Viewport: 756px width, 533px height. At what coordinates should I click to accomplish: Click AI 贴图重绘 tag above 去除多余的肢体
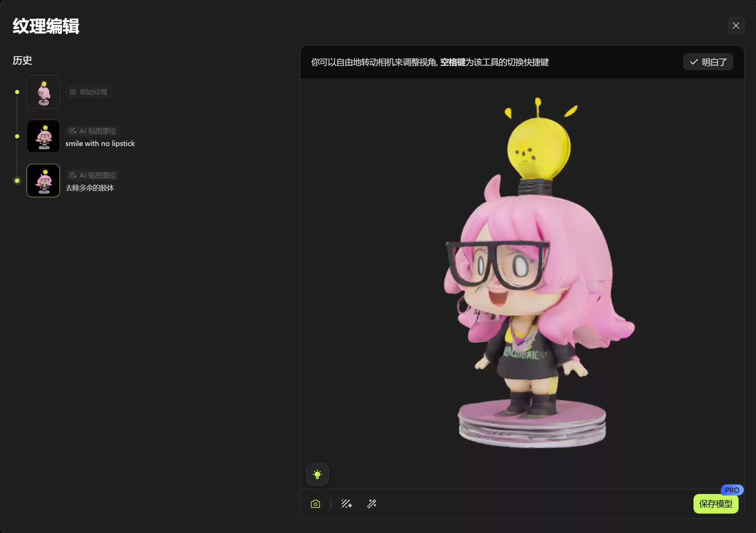[x=92, y=175]
